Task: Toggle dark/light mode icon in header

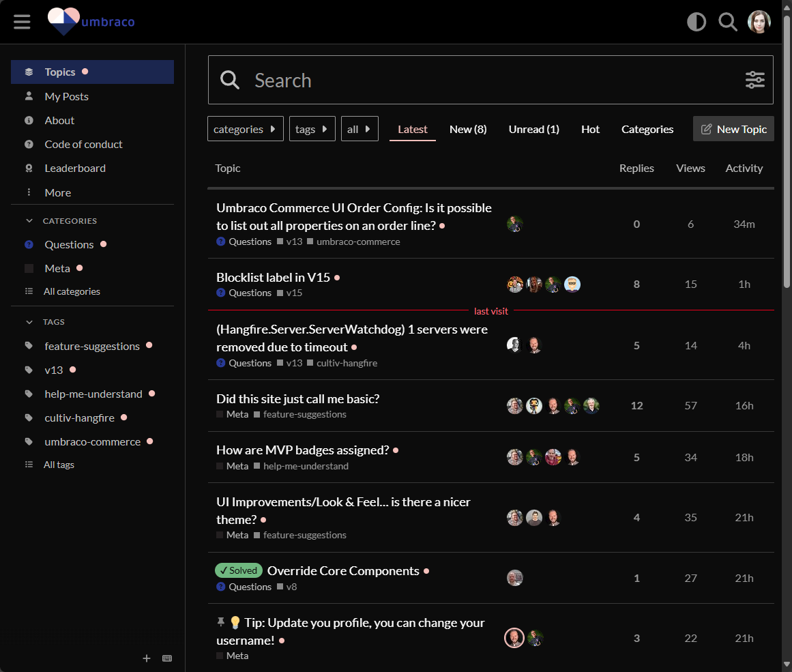Action: pyautogui.click(x=696, y=22)
